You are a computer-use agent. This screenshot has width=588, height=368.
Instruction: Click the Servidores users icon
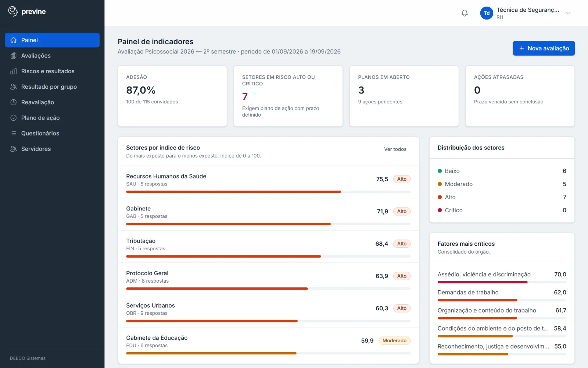coord(14,149)
